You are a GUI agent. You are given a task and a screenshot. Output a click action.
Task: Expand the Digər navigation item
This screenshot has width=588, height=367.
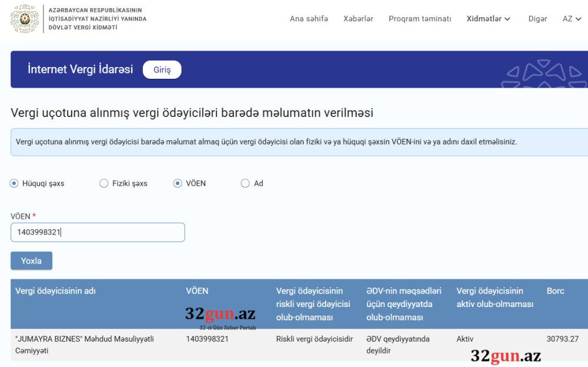click(537, 18)
